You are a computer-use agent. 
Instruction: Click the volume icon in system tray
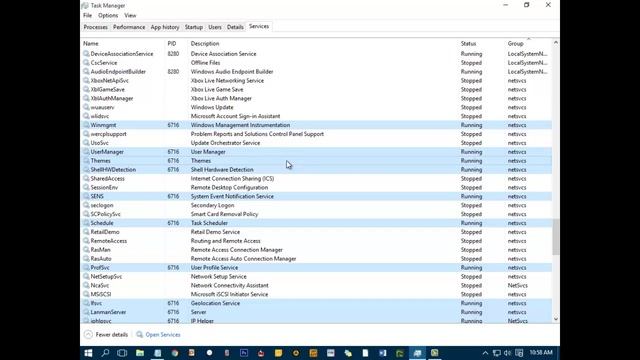click(507, 353)
